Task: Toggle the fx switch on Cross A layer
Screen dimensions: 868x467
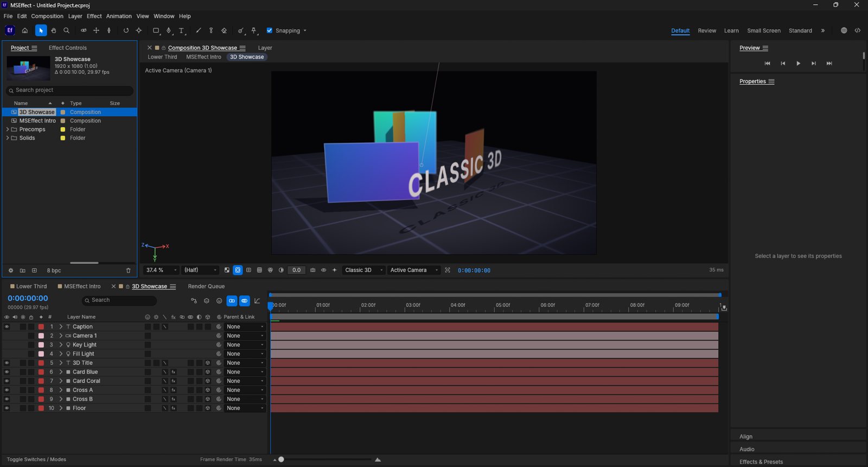Action: [x=174, y=390]
